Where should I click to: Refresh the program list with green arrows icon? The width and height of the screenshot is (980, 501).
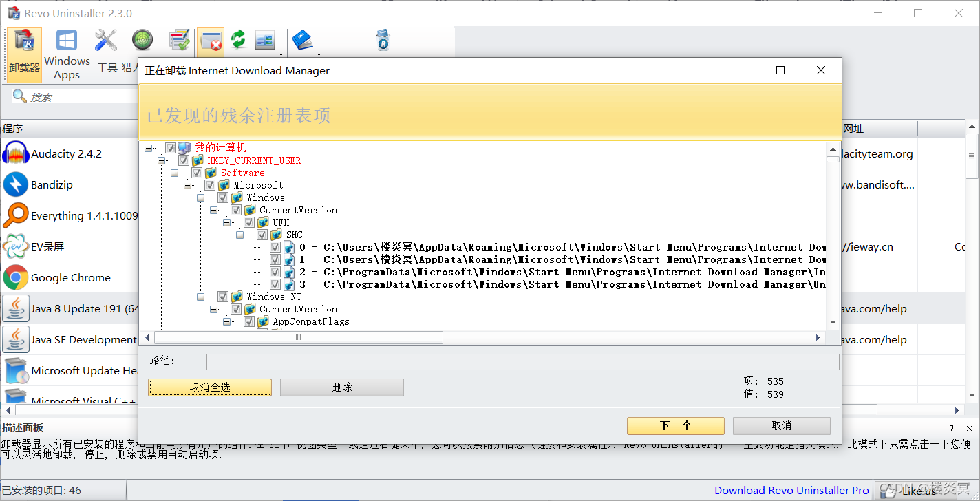[238, 40]
